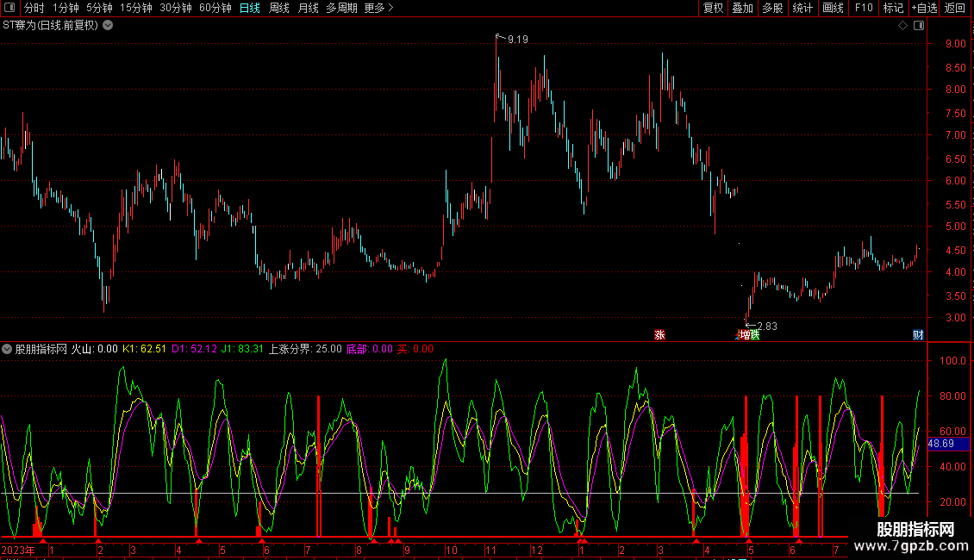This screenshot has height=560, width=974.
Task: Click the D1: 52.12 indicator value
Action: (x=195, y=349)
